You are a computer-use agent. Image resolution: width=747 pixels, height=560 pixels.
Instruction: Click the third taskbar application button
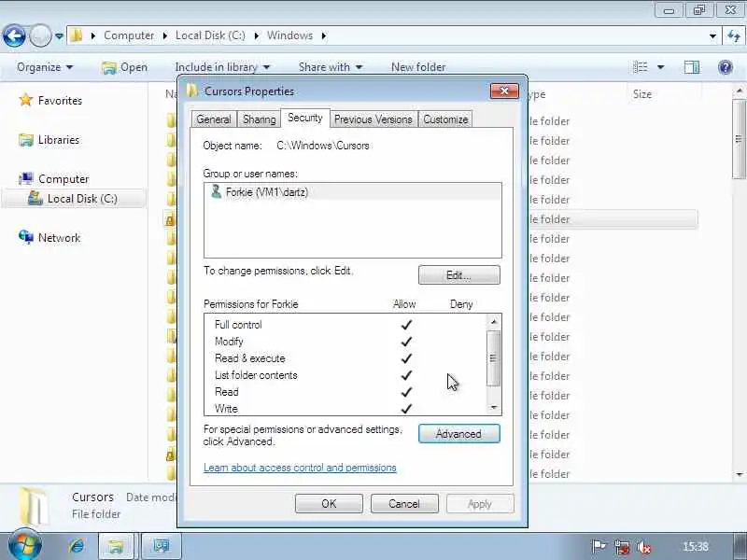click(161, 546)
